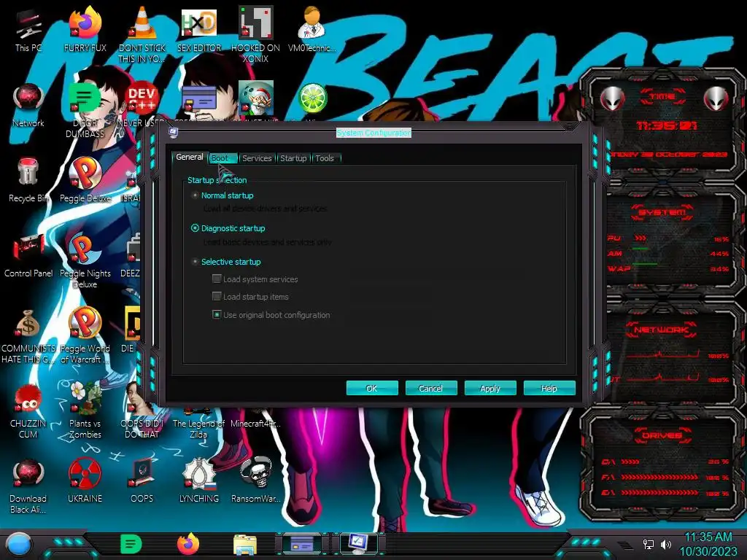Switch to the Startup tab
The width and height of the screenshot is (747, 560).
point(293,158)
